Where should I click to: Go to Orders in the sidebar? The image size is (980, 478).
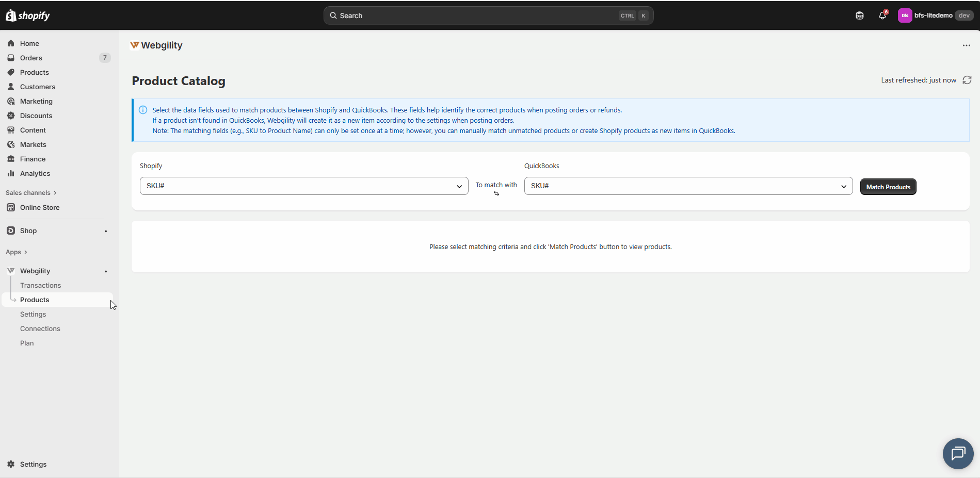click(x=31, y=58)
